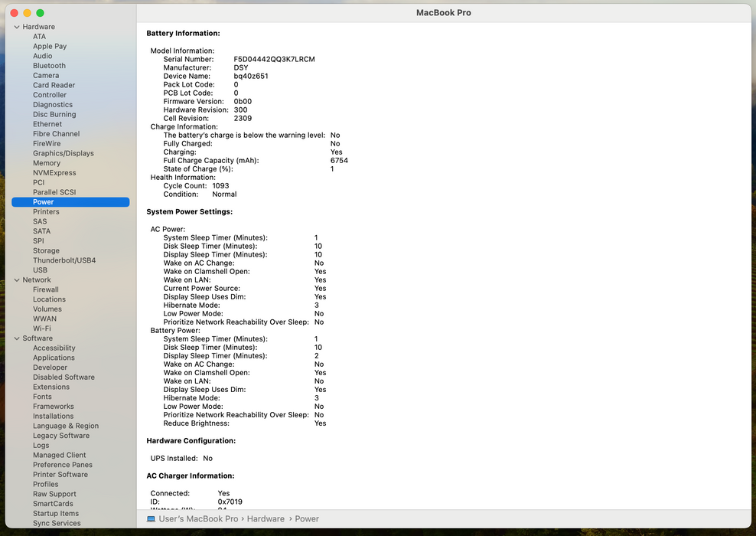Select Parallel SCSI in sidebar

(x=54, y=192)
